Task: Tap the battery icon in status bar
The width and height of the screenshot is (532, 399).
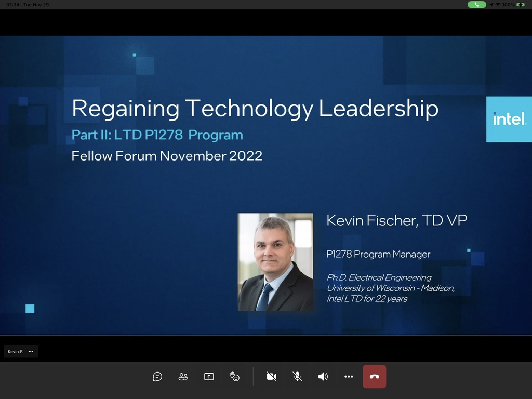Action: coord(521,5)
